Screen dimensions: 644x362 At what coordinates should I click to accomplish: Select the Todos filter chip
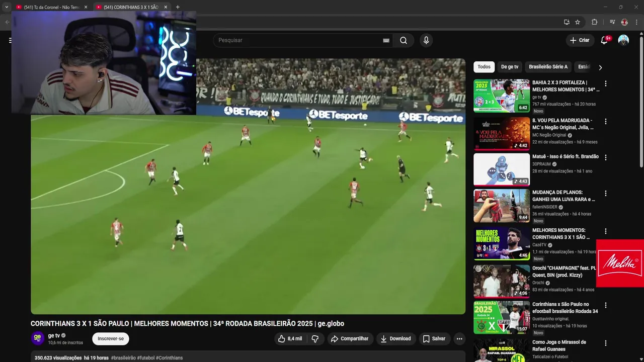(x=484, y=67)
